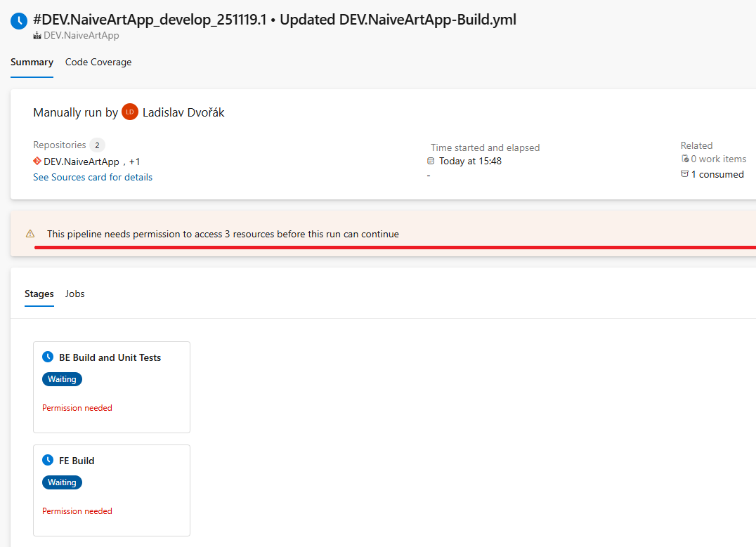Click the permission needed warning banner message
This screenshot has height=547, width=756.
click(223, 235)
